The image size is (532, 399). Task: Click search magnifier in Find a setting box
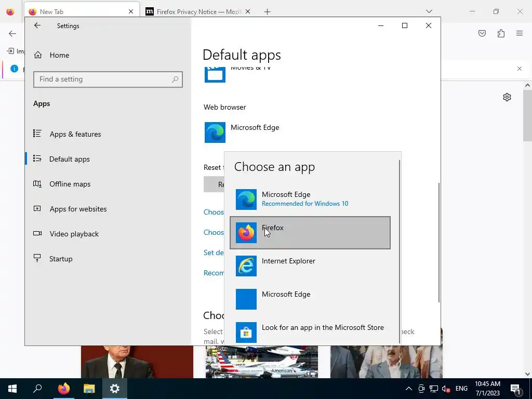tap(175, 79)
